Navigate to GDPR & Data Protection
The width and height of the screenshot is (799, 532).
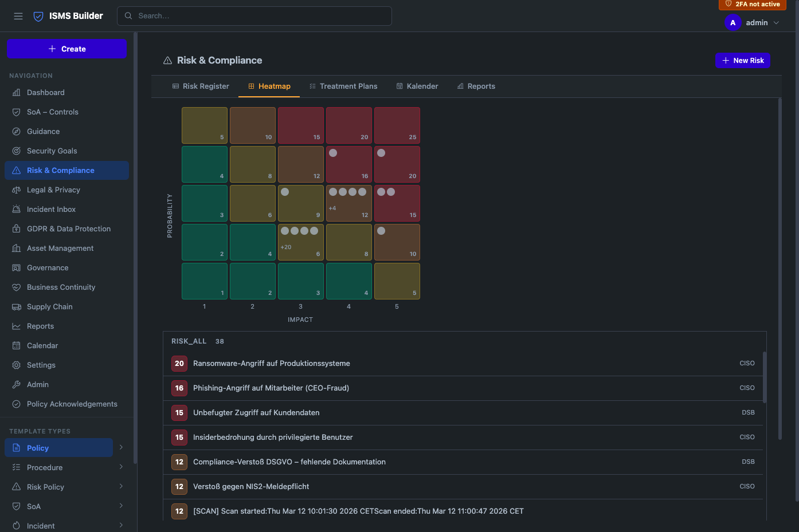coord(66,228)
